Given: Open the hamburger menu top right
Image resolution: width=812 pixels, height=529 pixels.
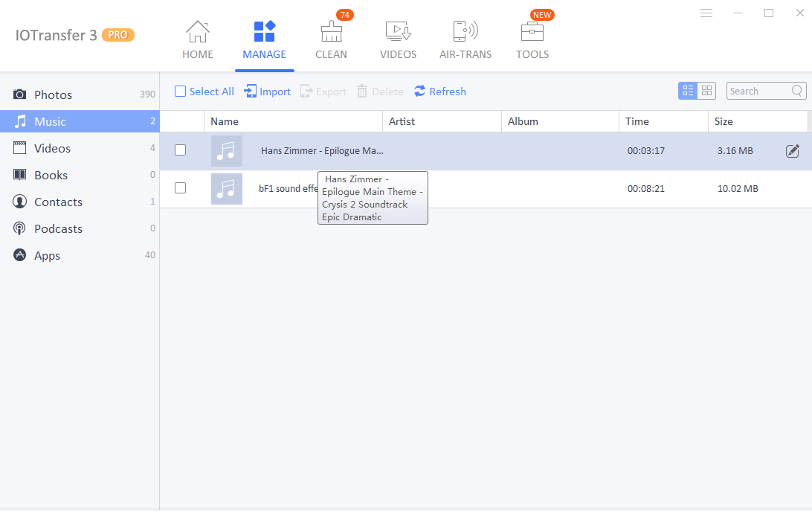Looking at the screenshot, I should 706,13.
